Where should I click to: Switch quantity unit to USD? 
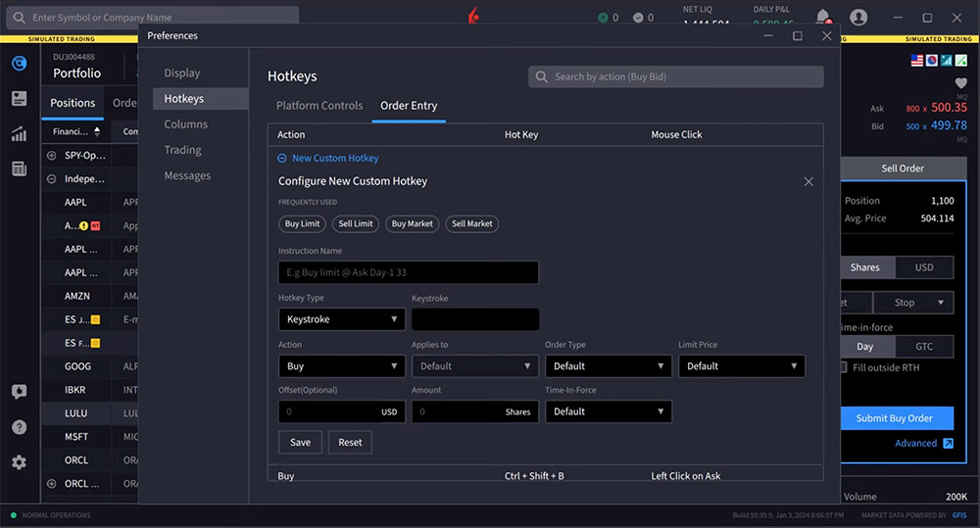coord(923,267)
